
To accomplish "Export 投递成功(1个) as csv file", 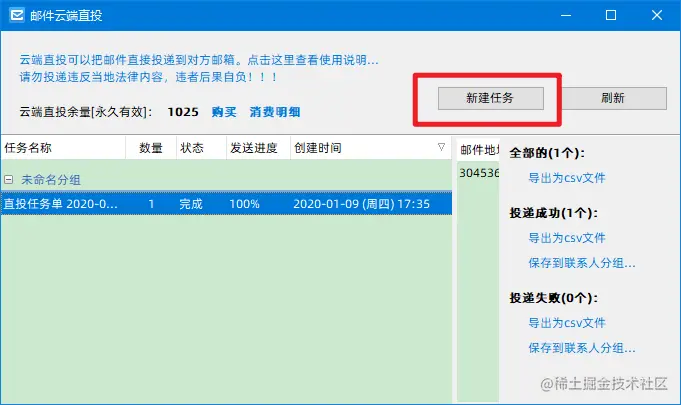I will click(x=567, y=238).
